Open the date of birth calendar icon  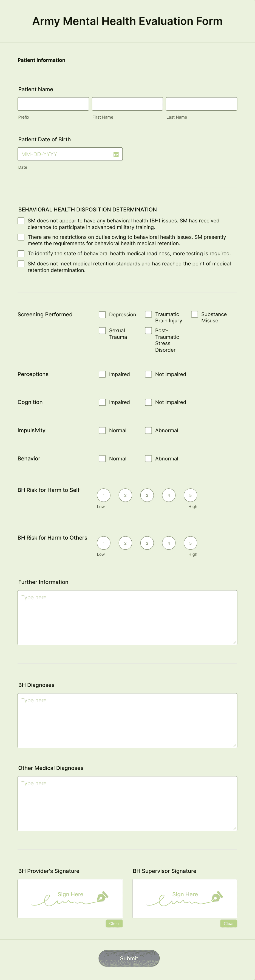point(116,154)
